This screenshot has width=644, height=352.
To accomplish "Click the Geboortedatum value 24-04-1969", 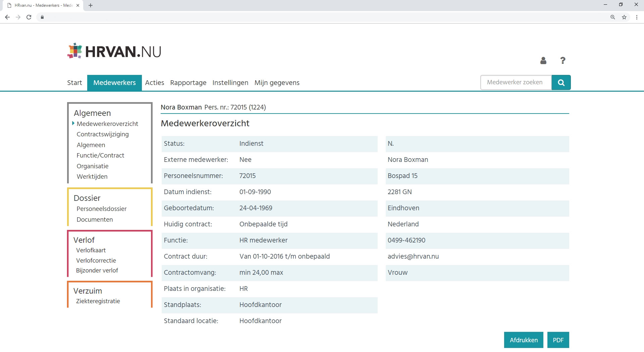I will [x=256, y=208].
